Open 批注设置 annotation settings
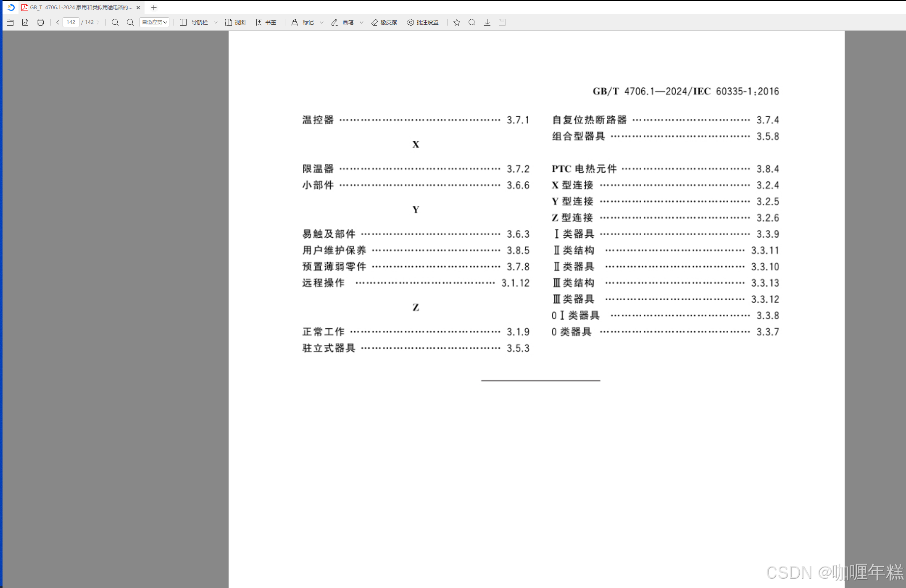The height and width of the screenshot is (588, 906). coord(423,22)
